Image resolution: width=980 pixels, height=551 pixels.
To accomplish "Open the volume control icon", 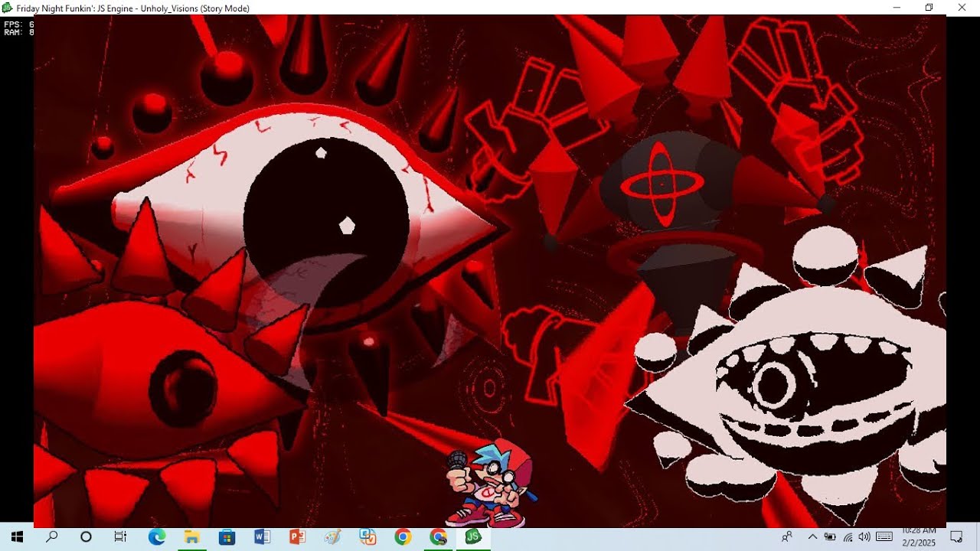I will [864, 537].
